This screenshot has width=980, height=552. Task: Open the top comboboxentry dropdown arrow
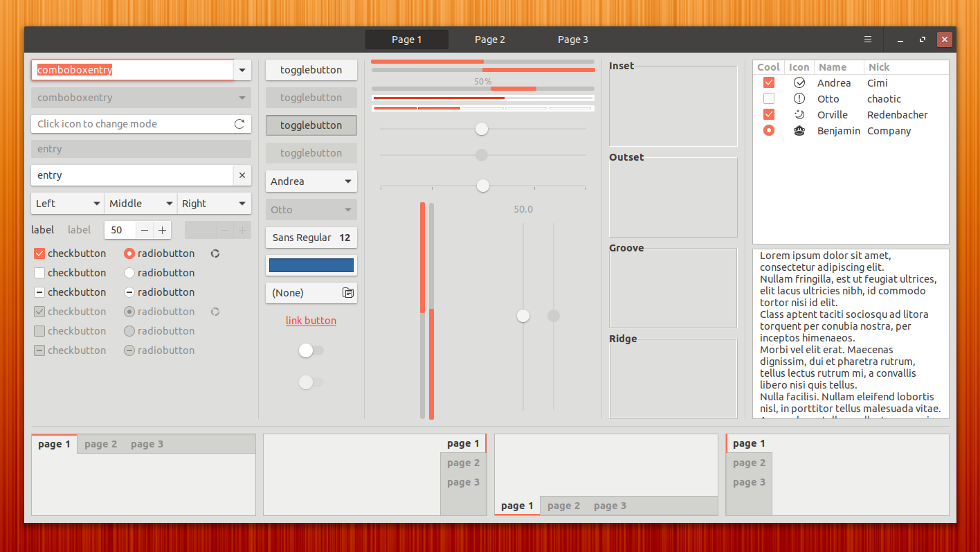[242, 70]
